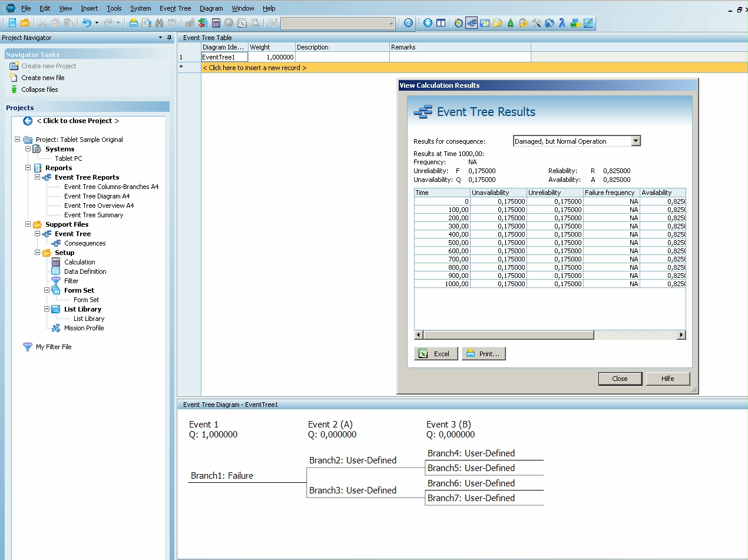This screenshot has width=748, height=560.
Task: Export results with the Excel button
Action: click(435, 354)
